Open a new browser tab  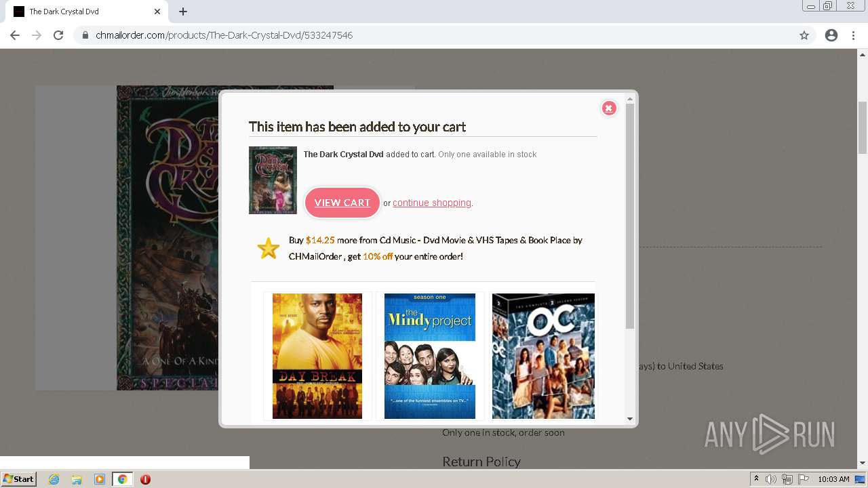[183, 12]
